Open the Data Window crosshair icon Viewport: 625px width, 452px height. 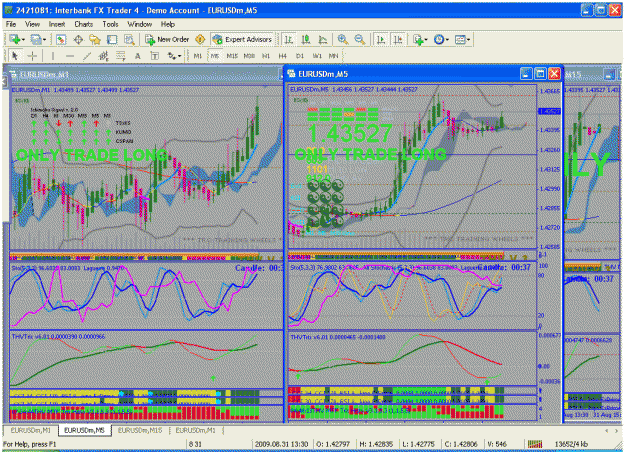coord(79,39)
